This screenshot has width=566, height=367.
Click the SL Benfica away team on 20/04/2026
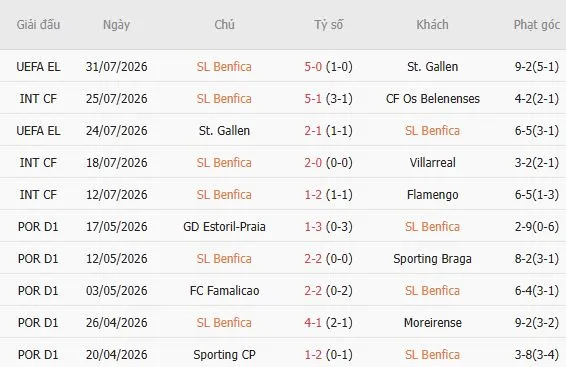[432, 355]
